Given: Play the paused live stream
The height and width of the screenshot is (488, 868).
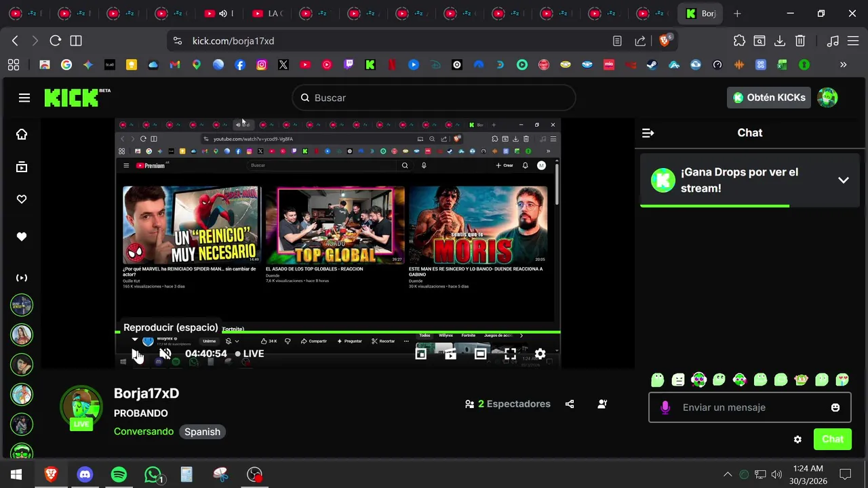Looking at the screenshot, I should [x=136, y=354].
